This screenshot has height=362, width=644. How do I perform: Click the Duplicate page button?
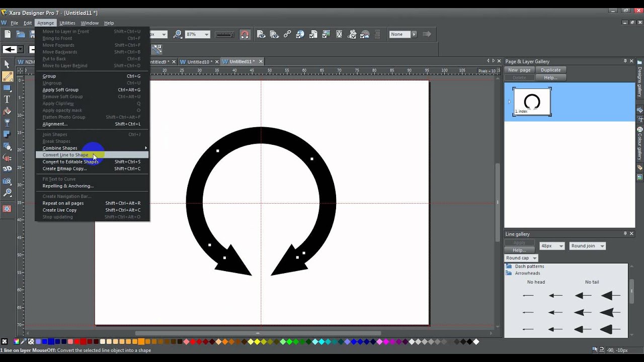tap(550, 70)
